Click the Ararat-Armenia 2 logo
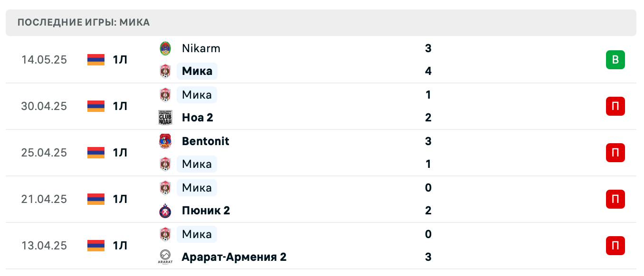Screen dimensions: 644x276 pyautogui.click(x=165, y=257)
